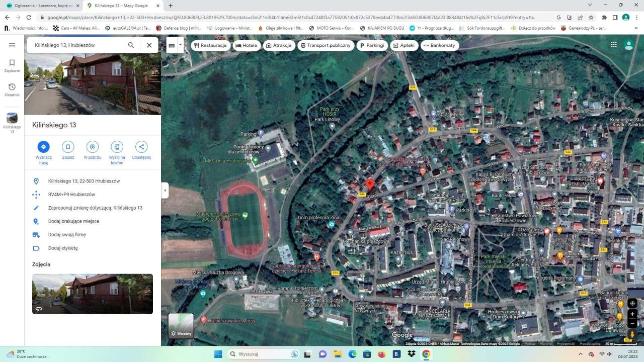Viewport: 644px width, 362px height.
Task: Toggle the Hotele filter chip
Action: tap(245, 45)
